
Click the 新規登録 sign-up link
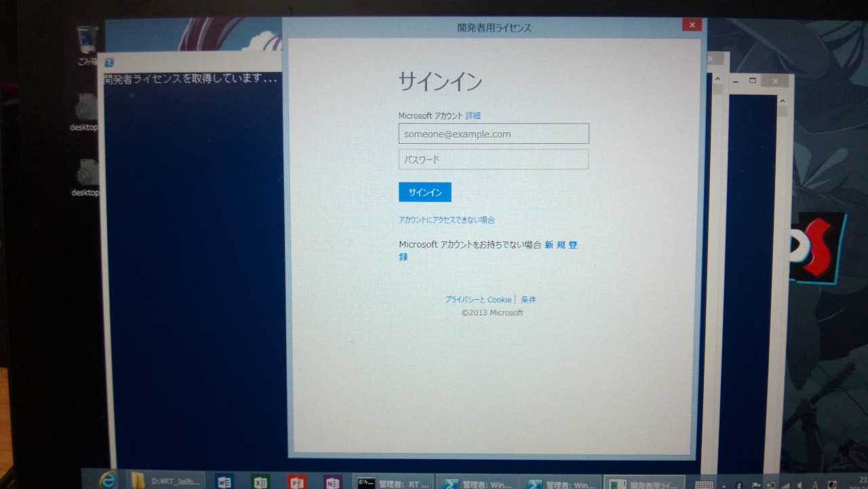point(561,245)
